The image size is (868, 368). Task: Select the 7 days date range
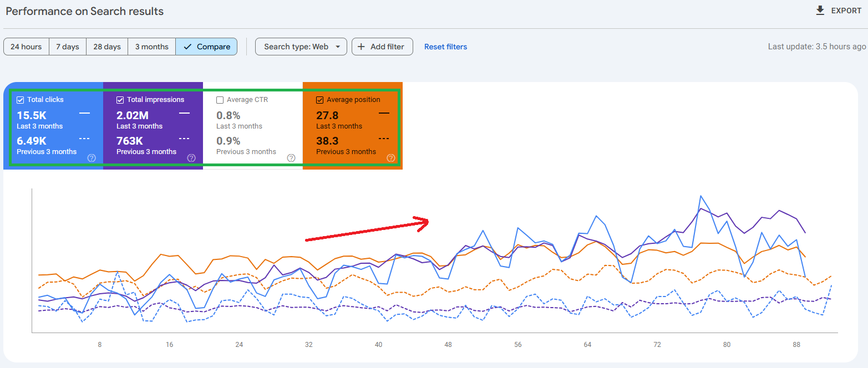pyautogui.click(x=68, y=47)
